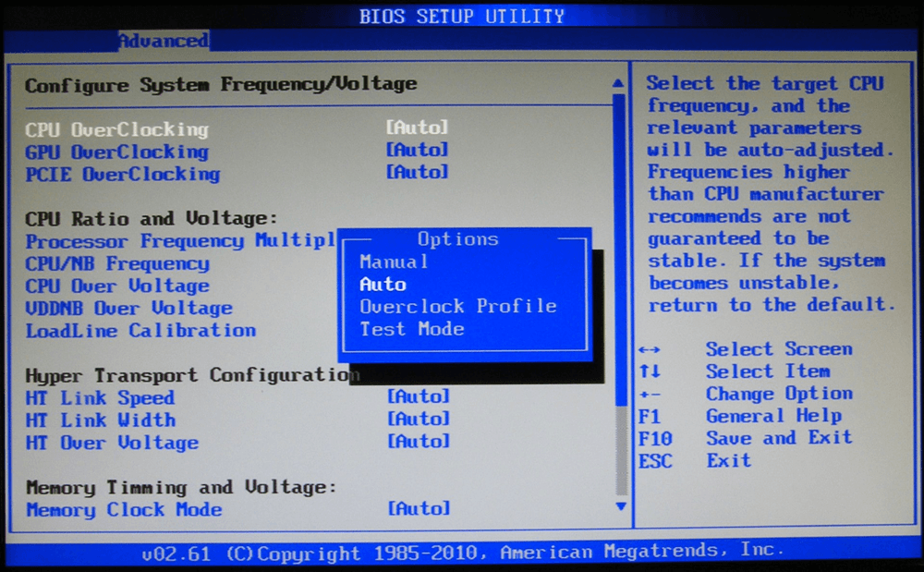Open HT Link Width [Auto] value
This screenshot has width=924, height=572.
pos(419,419)
